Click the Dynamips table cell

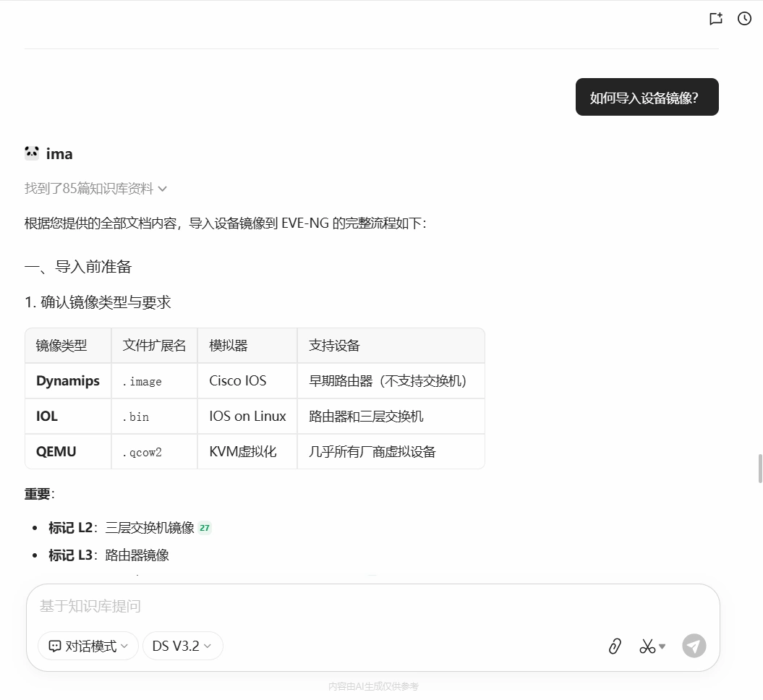tap(68, 380)
